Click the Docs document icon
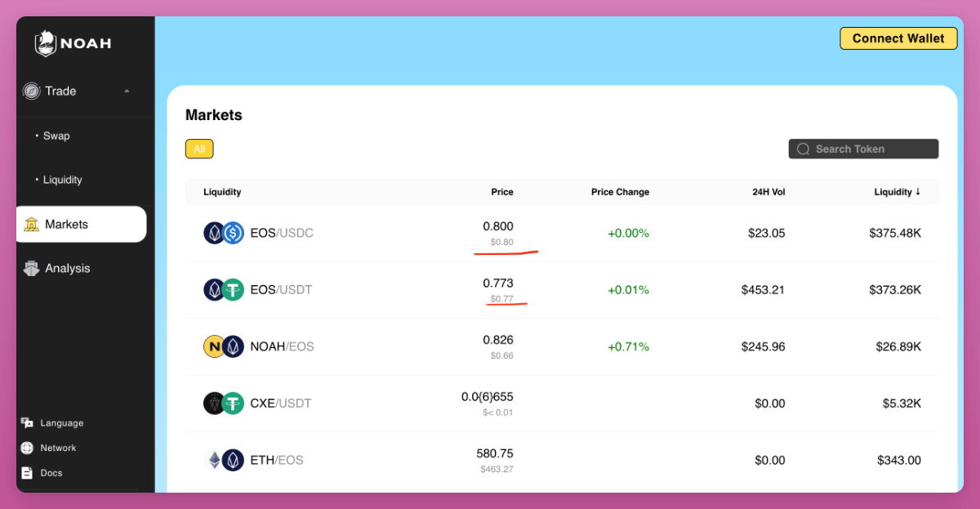Viewport: 980px width, 509px height. pyautogui.click(x=27, y=473)
